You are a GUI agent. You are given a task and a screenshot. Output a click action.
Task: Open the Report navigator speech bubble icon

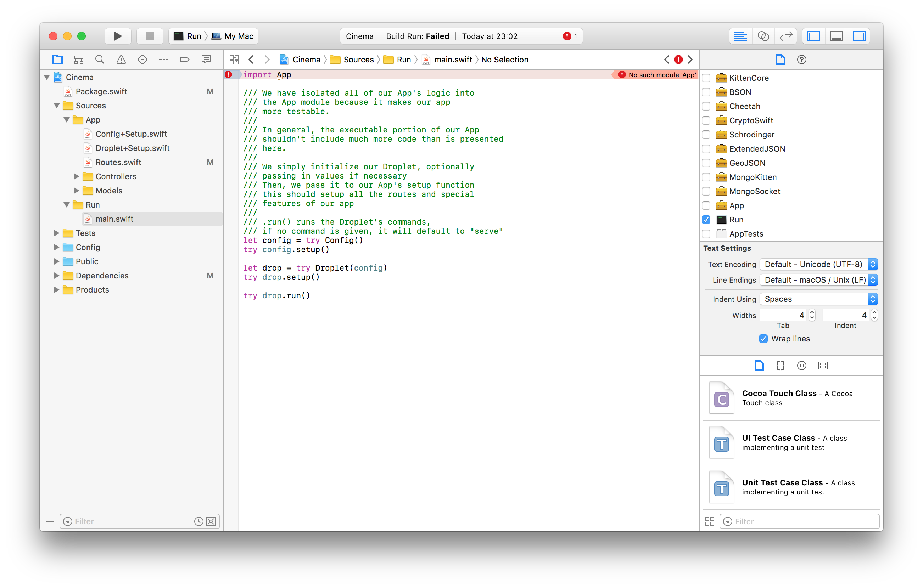coord(206,60)
